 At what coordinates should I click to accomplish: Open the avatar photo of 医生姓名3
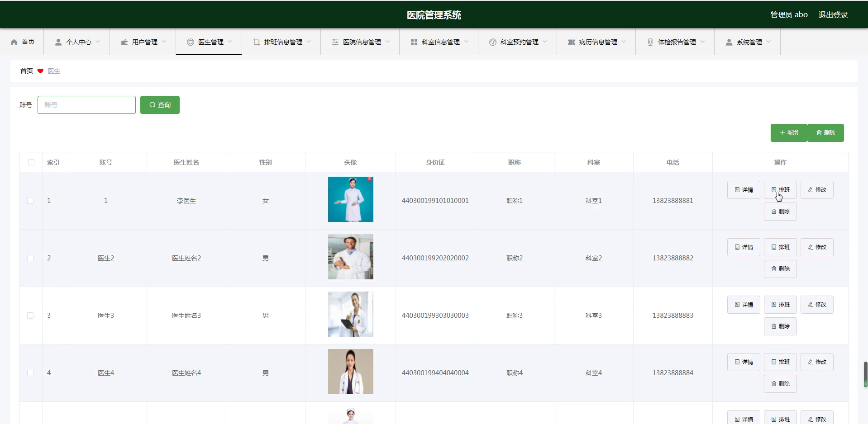[x=351, y=314]
